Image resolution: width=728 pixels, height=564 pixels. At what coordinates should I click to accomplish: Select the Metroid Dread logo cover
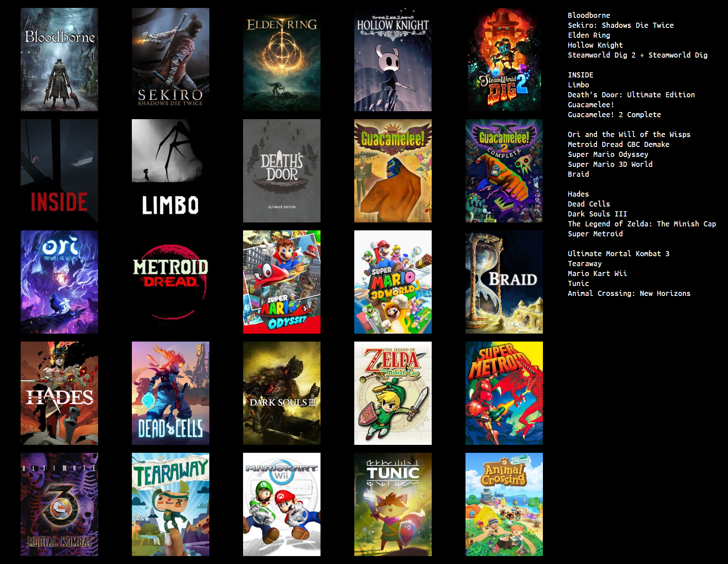[170, 282]
